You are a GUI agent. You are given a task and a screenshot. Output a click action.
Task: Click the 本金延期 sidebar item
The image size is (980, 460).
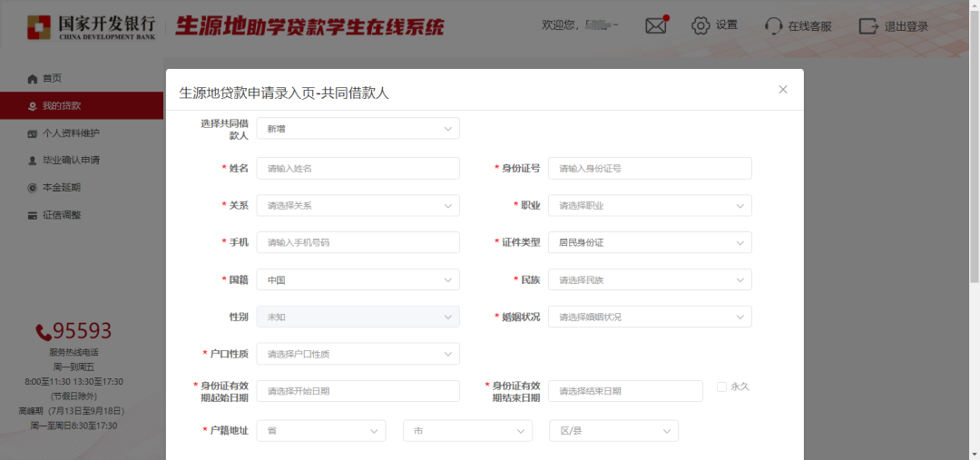coord(62,188)
